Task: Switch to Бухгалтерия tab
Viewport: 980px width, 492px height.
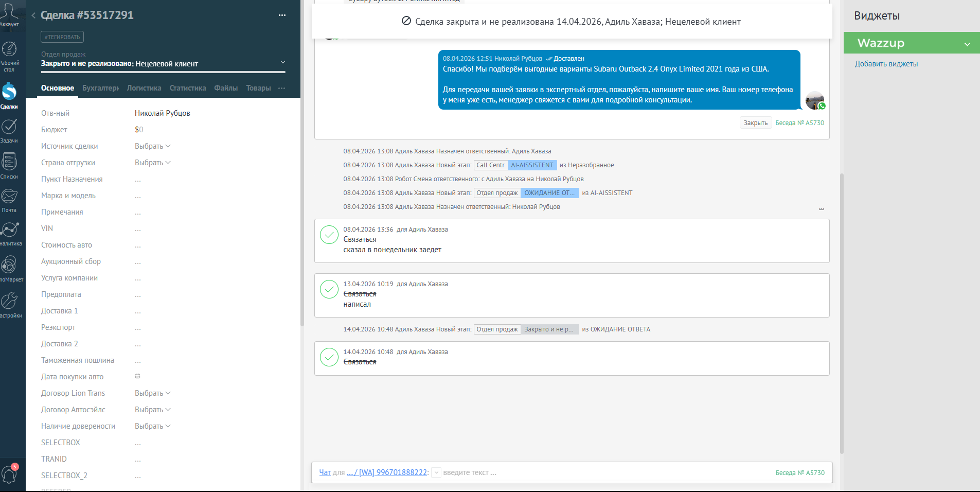Action: click(x=100, y=88)
